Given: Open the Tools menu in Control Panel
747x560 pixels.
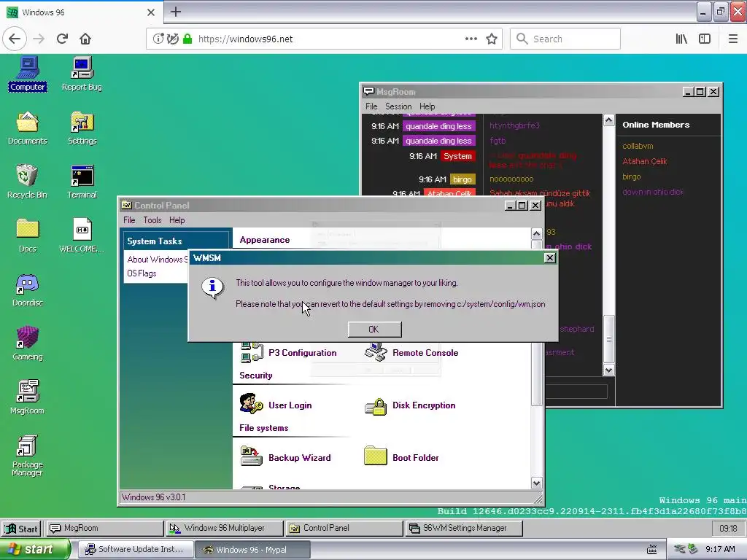Looking at the screenshot, I should click(x=152, y=220).
